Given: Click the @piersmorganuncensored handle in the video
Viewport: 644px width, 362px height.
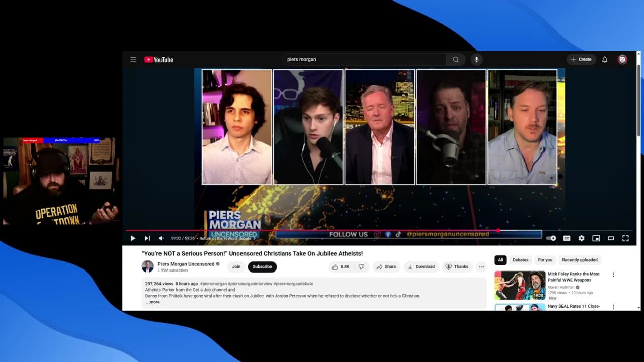Looking at the screenshot, I should 448,234.
